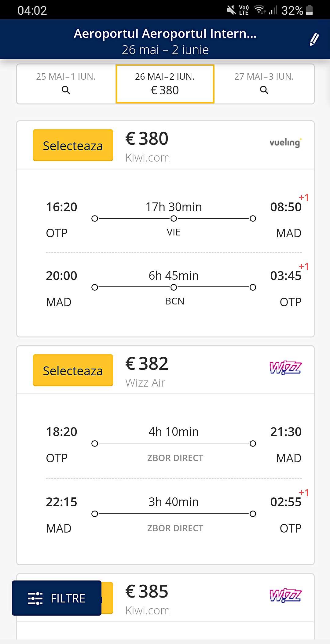
Task: Select the 26 MAI–2 IUN date tab
Action: coord(165,84)
